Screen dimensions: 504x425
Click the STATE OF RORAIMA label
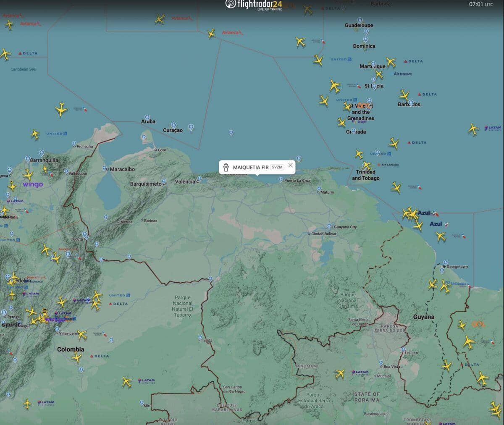(x=367, y=397)
